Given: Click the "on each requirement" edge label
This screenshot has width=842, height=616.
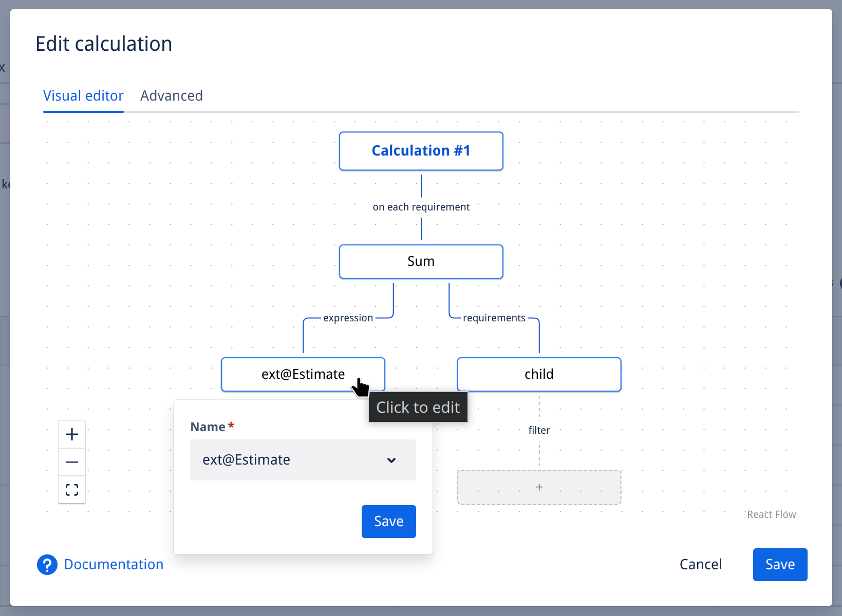Looking at the screenshot, I should coord(421,207).
